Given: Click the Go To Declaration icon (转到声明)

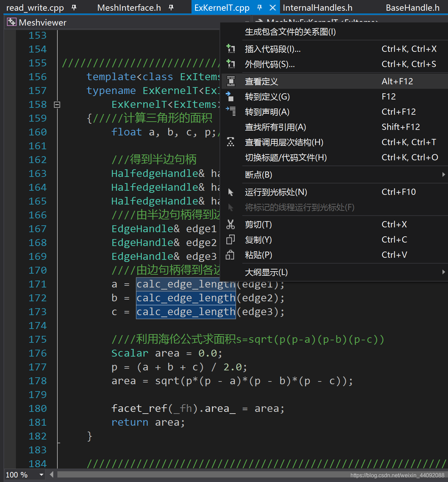Looking at the screenshot, I should (x=231, y=112).
